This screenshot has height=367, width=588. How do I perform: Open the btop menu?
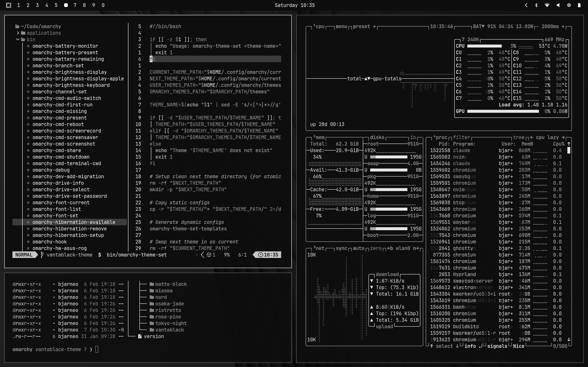pyautogui.click(x=341, y=27)
